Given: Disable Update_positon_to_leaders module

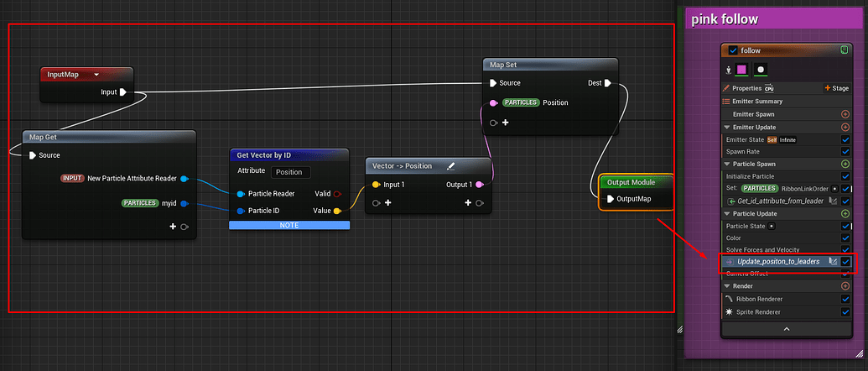Looking at the screenshot, I should coord(845,261).
